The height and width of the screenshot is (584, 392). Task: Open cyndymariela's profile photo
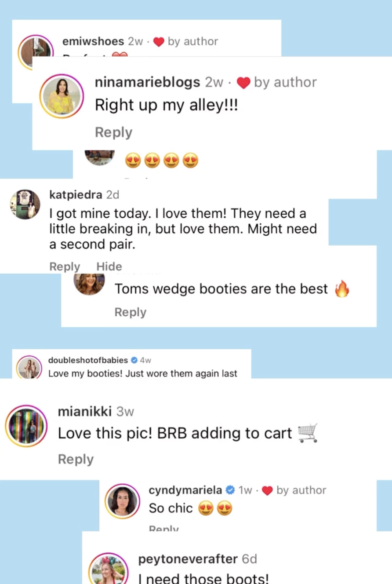(x=123, y=501)
